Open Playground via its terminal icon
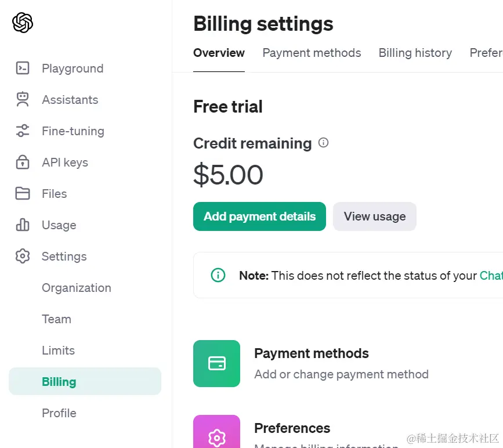The width and height of the screenshot is (503, 448). pyautogui.click(x=23, y=68)
